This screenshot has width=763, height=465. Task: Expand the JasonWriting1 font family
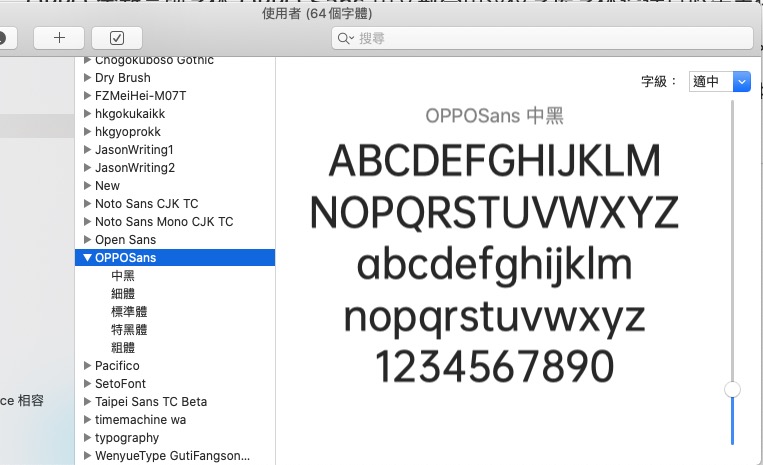pyautogui.click(x=88, y=149)
